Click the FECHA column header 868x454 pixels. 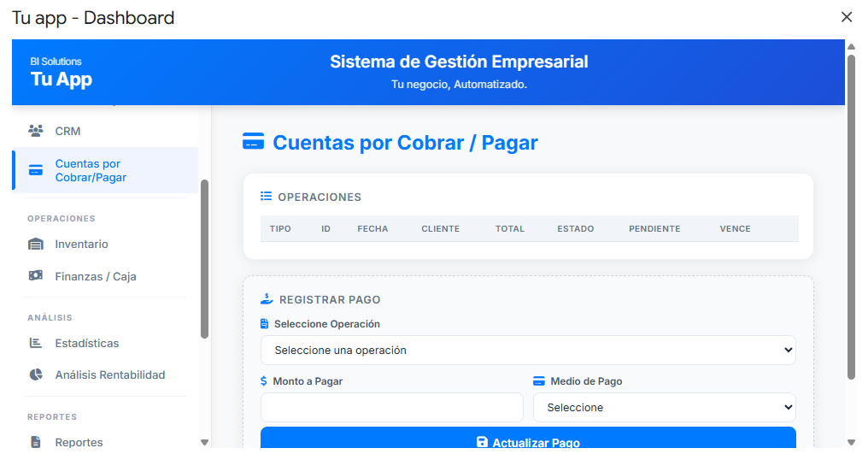(372, 228)
